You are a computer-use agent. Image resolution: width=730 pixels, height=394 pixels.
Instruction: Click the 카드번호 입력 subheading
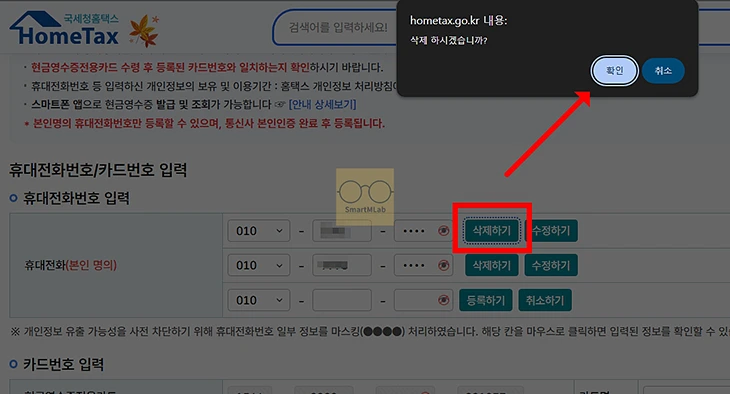pos(64,364)
